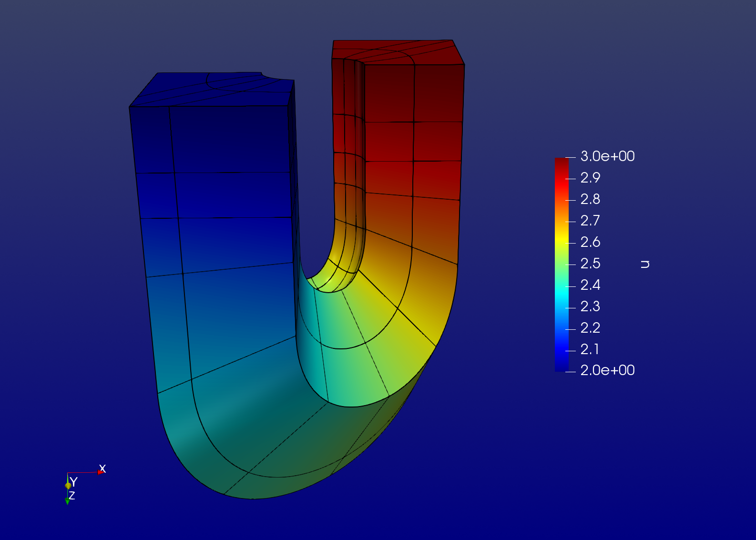Pick the dark blue top face of model
Image resolution: width=756 pixels, height=540 pixels.
[210, 90]
